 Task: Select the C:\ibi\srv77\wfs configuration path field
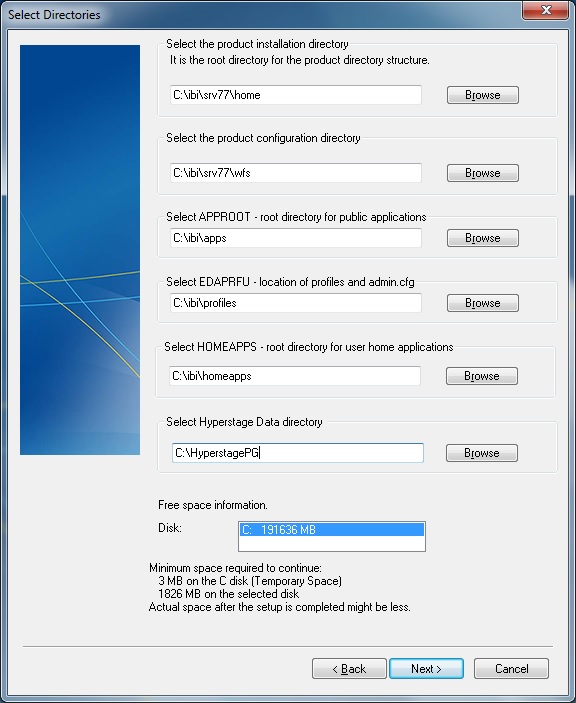pos(296,173)
